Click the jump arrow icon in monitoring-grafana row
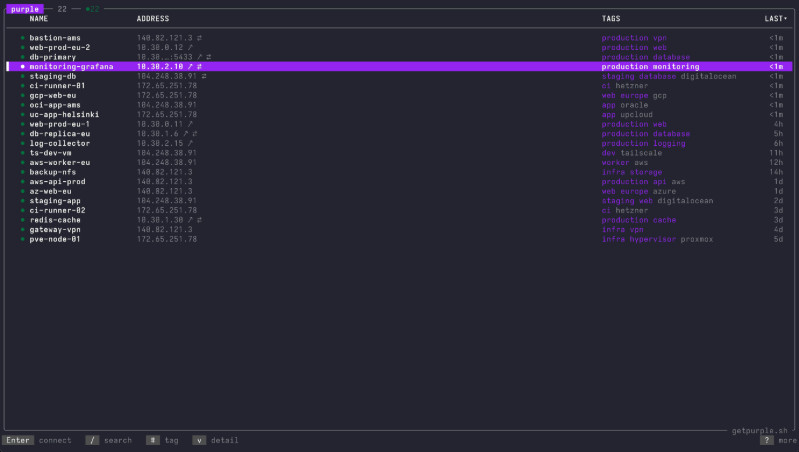The image size is (799, 452). coord(190,67)
